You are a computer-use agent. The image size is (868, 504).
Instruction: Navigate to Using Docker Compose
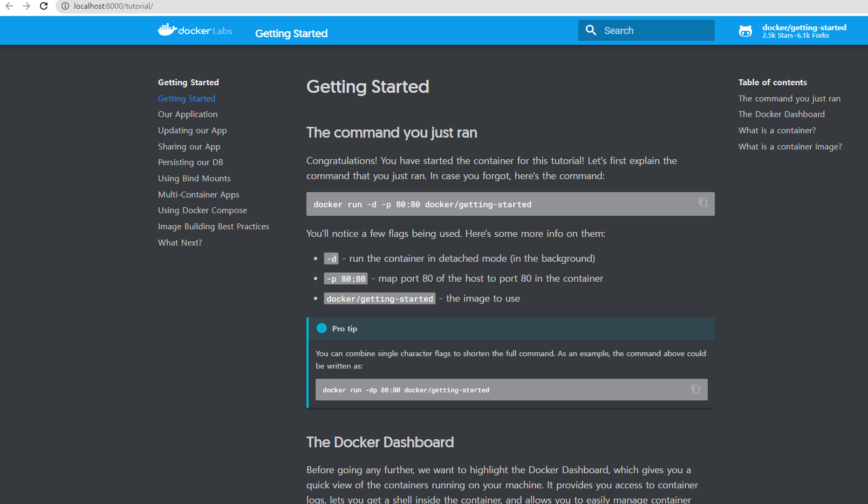point(202,210)
